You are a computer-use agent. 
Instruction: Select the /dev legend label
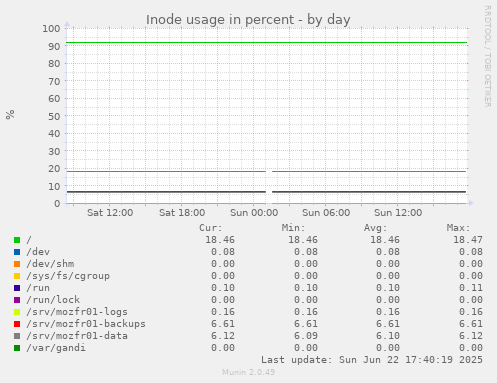pyautogui.click(x=38, y=252)
